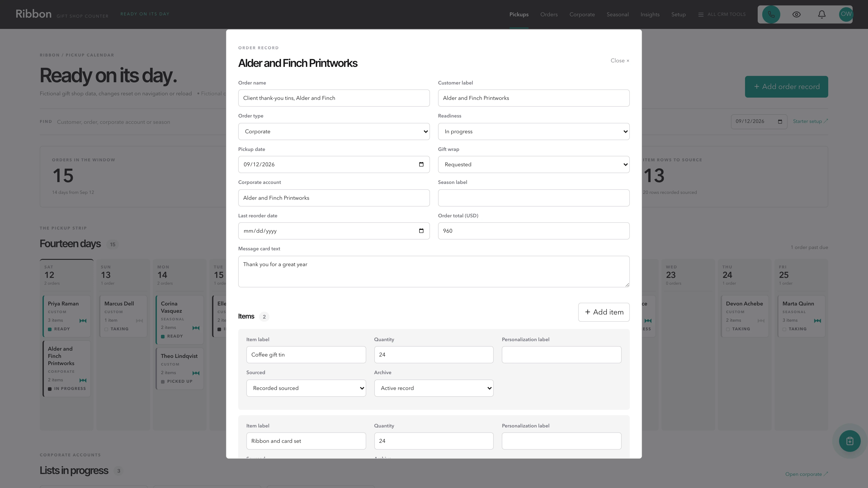Open the Last reorder date calendar icon
The height and width of the screenshot is (488, 868).
[421, 231]
